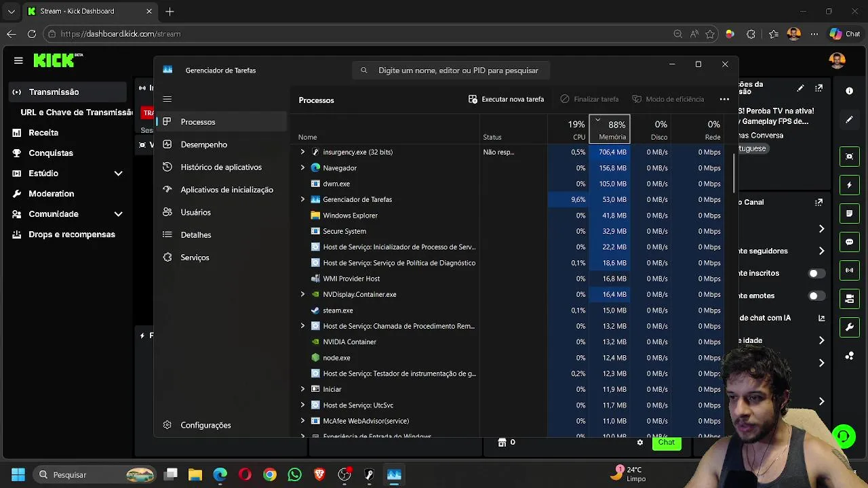This screenshot has width=868, height=488.
Task: Expand the NVDisplay.Container.exe process
Action: click(x=302, y=294)
